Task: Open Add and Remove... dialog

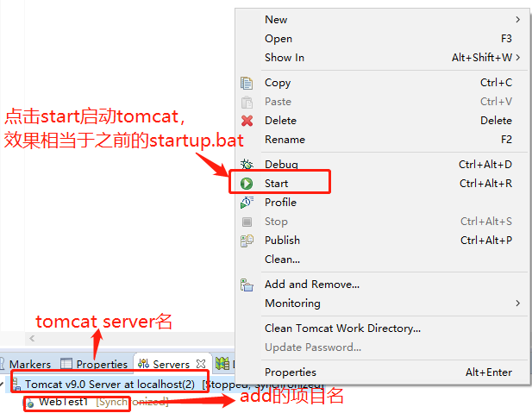Action: tap(383, 285)
